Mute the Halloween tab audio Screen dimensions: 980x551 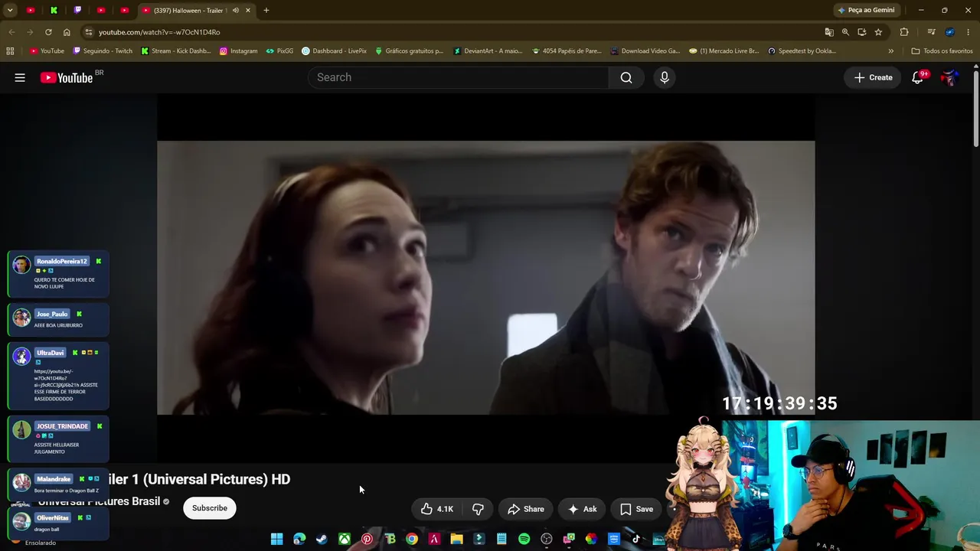tap(235, 11)
